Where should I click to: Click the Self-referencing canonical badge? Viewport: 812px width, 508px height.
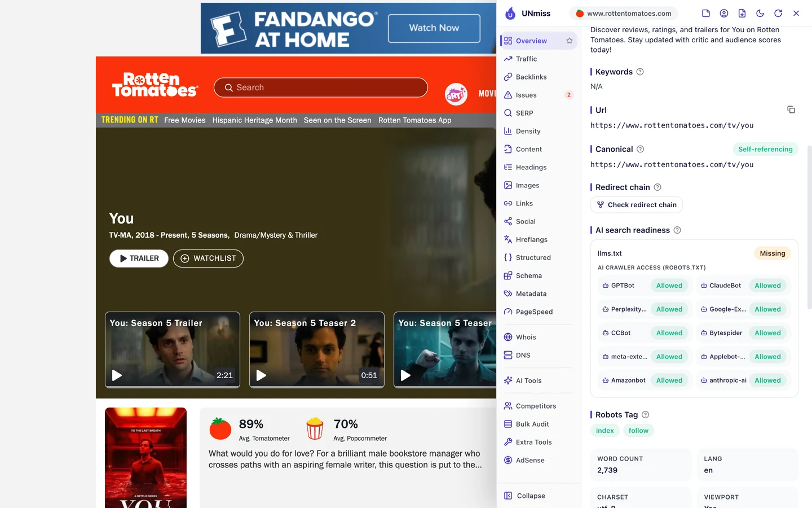765,149
